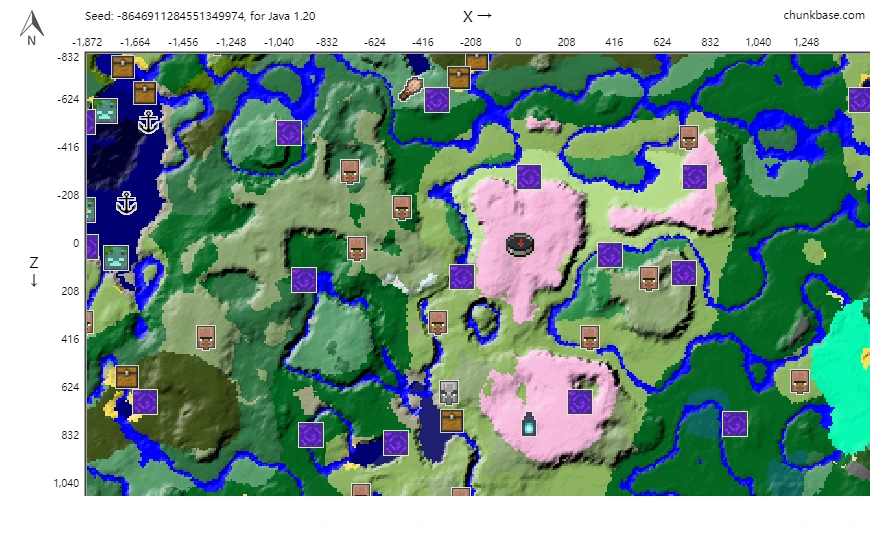Click the north arrow compass indicator
The image size is (870, 540).
tap(32, 28)
